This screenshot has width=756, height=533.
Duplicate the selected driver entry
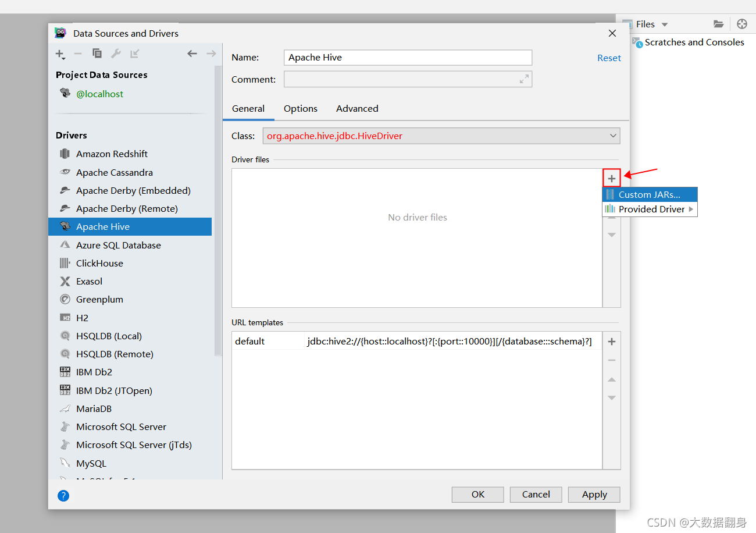(x=97, y=54)
